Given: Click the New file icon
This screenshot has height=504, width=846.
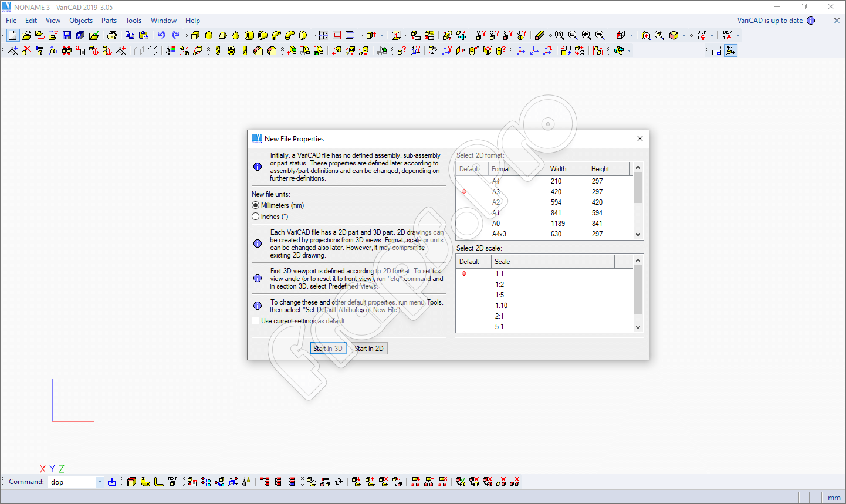Looking at the screenshot, I should point(12,35).
